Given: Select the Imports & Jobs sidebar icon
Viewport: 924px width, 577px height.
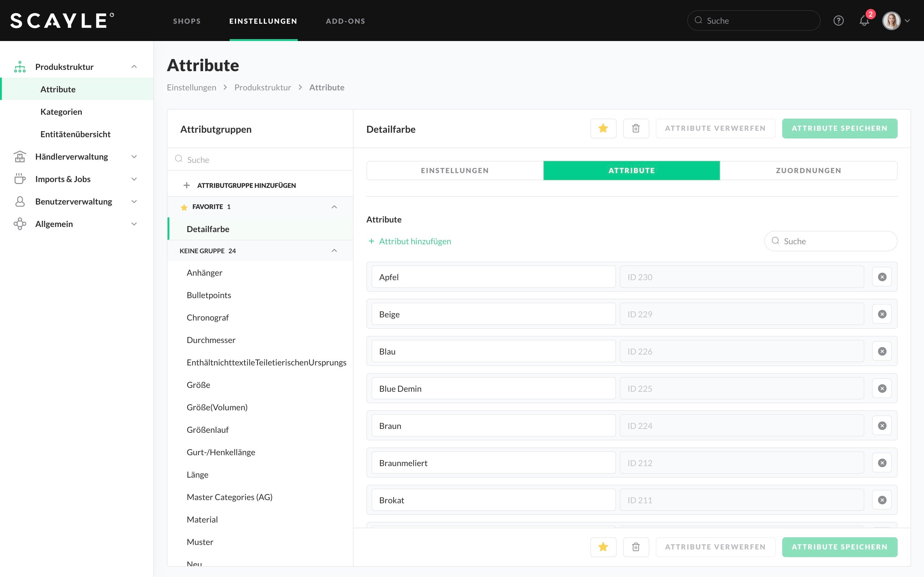Looking at the screenshot, I should coord(20,179).
